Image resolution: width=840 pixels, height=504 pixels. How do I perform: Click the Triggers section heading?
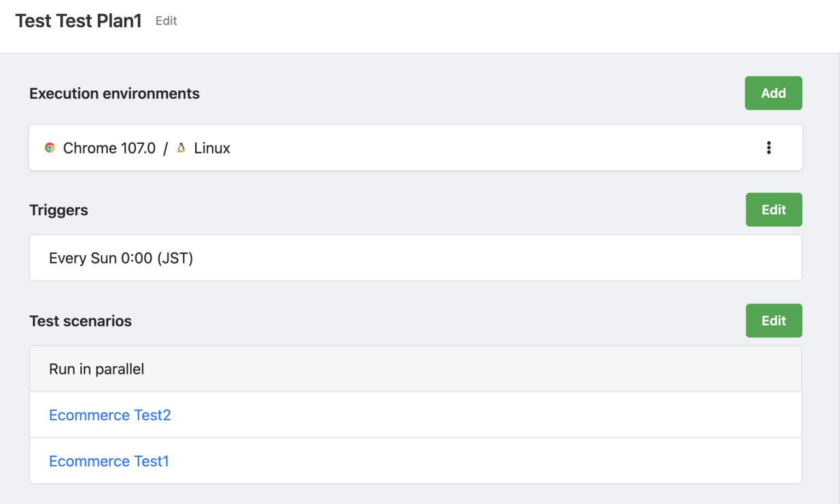(59, 210)
